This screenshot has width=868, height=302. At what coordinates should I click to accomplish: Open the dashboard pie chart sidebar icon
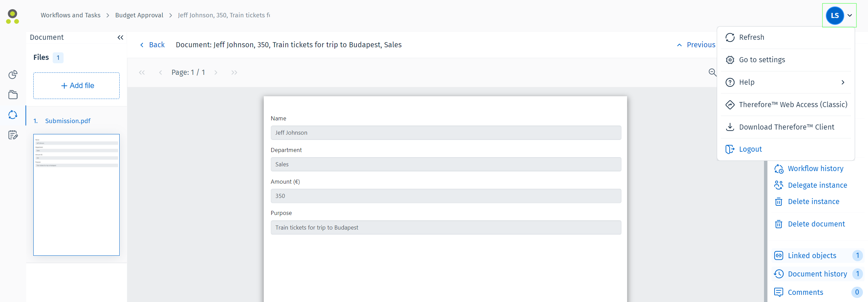pos(13,74)
